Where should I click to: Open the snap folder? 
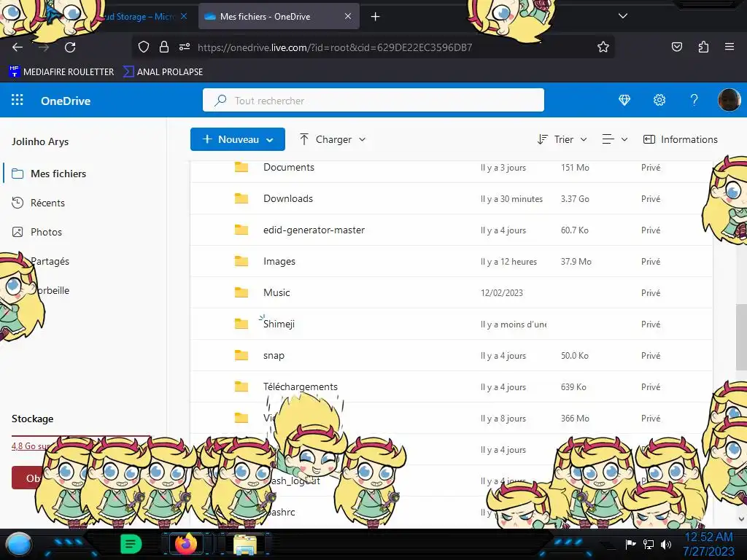pos(274,355)
